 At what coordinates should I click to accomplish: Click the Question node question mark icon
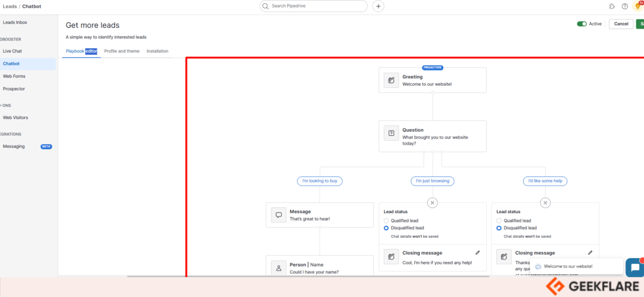[x=391, y=133]
